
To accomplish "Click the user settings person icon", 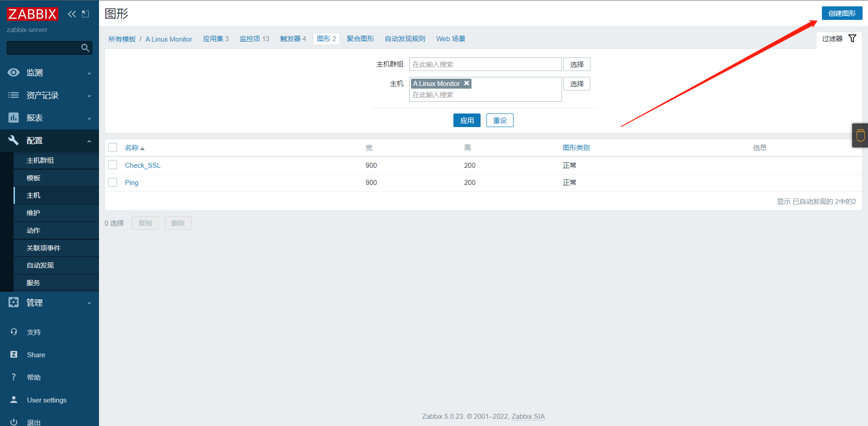I will pos(14,400).
